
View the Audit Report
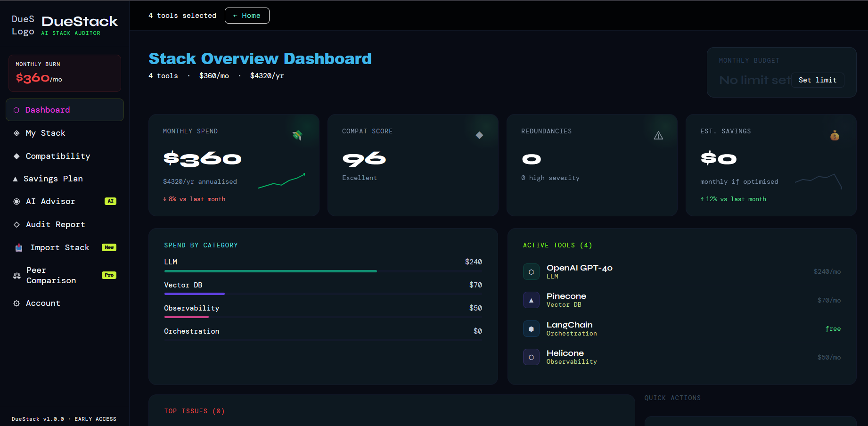[x=65, y=225]
